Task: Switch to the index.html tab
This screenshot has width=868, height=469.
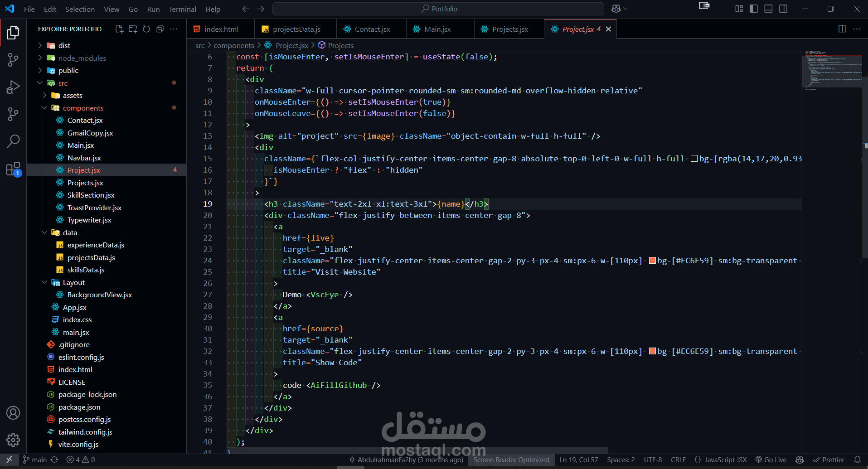Action: 221,29
